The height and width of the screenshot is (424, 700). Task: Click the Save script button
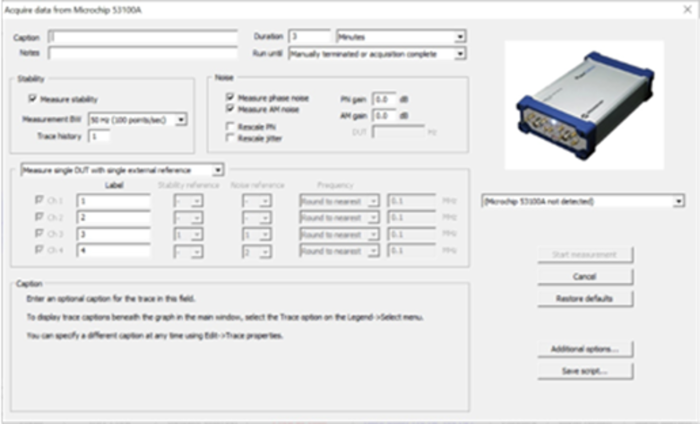tap(585, 371)
